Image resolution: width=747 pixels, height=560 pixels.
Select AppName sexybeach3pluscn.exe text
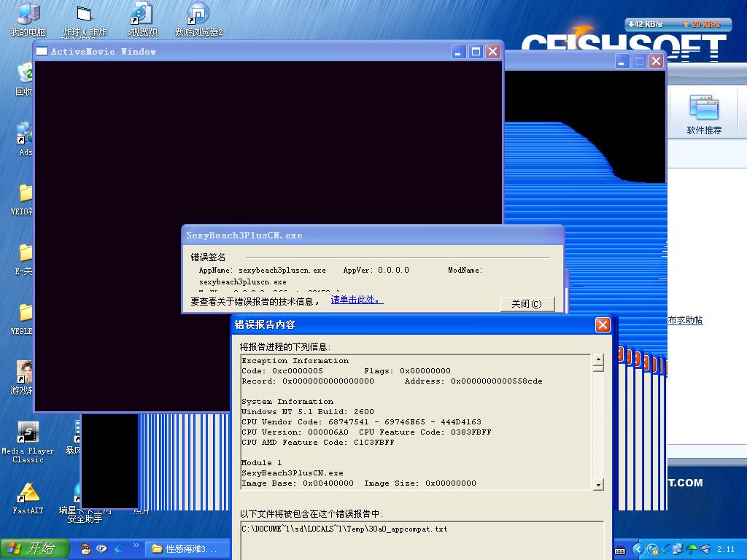(263, 270)
